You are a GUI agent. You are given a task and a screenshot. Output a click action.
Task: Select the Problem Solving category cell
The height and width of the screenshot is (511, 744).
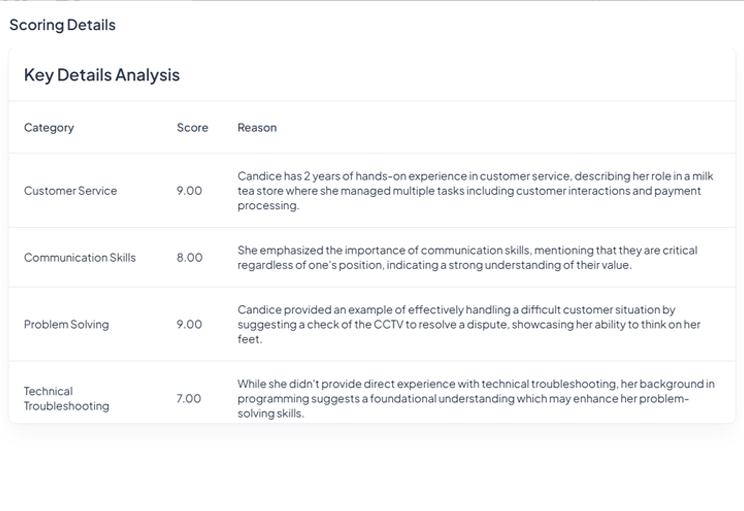66,325
